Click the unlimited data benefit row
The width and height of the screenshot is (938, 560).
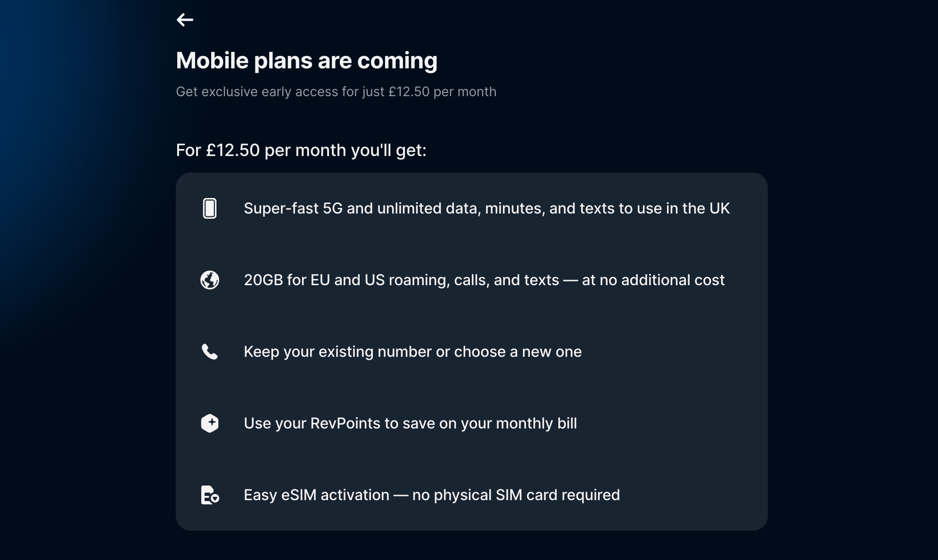coord(486,208)
